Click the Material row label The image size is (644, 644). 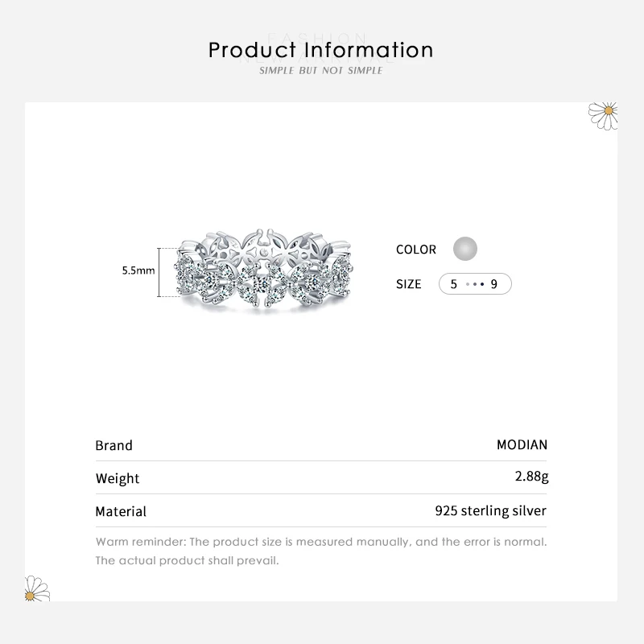point(121,511)
